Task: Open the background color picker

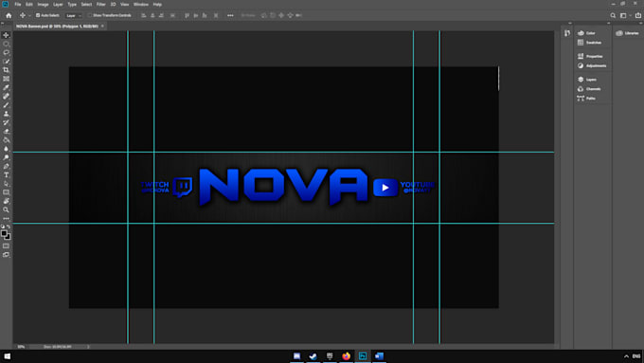Action: point(8,237)
